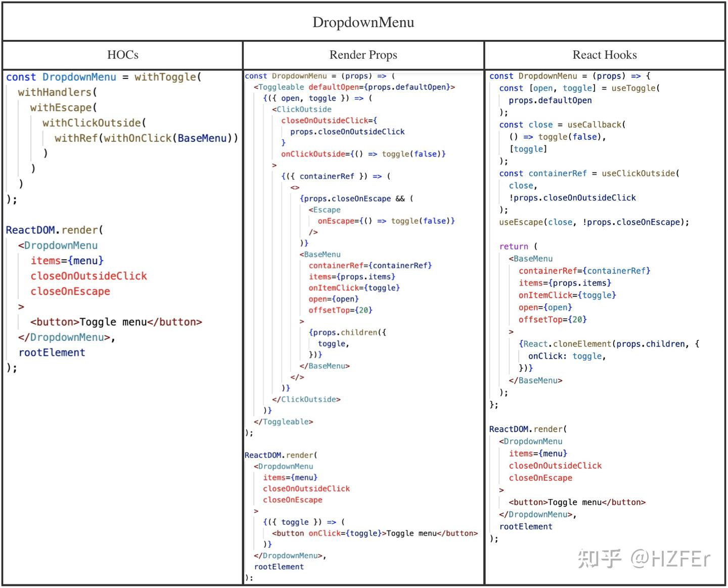Select the ClickOutside opening tag
The height and width of the screenshot is (588, 728).
(x=303, y=109)
